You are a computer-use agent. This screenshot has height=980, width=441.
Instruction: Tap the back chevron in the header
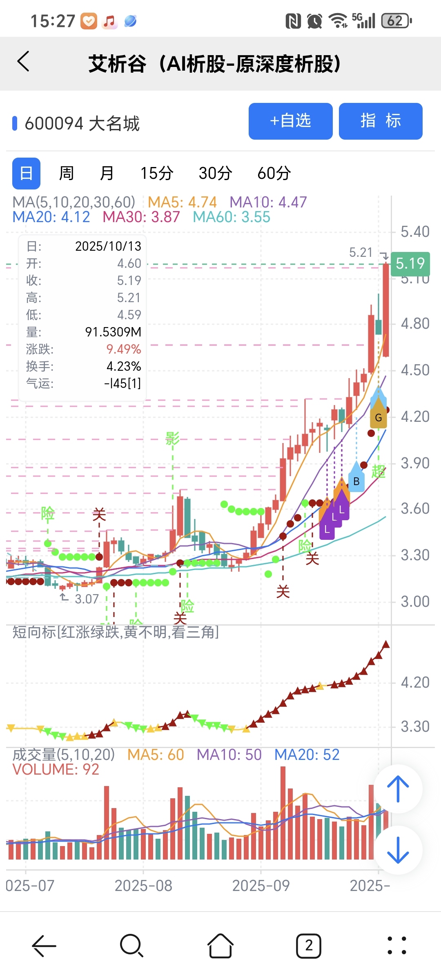24,62
